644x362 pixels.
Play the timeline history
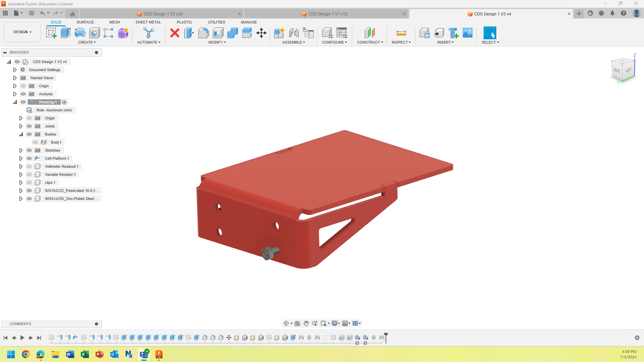(x=22, y=338)
